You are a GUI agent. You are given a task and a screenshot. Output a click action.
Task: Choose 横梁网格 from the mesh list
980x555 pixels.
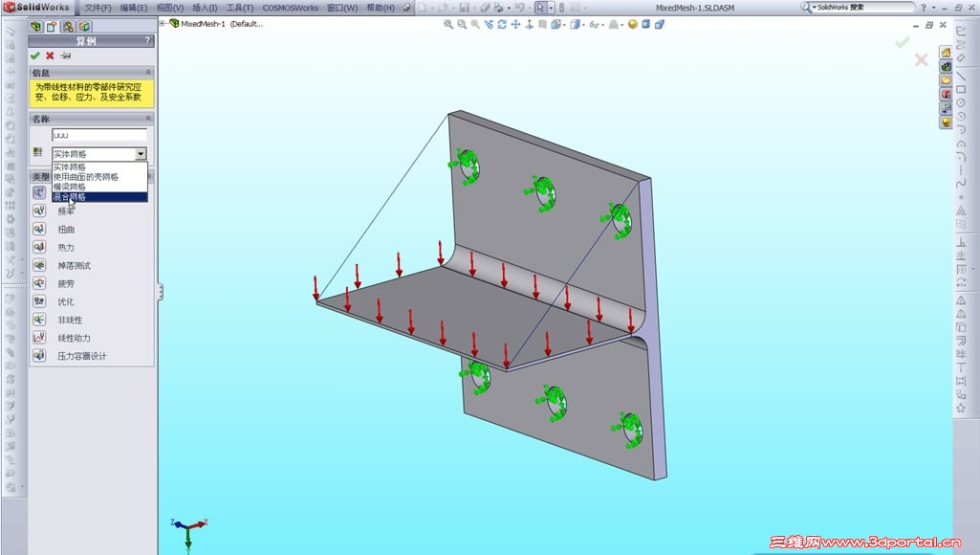(99, 187)
